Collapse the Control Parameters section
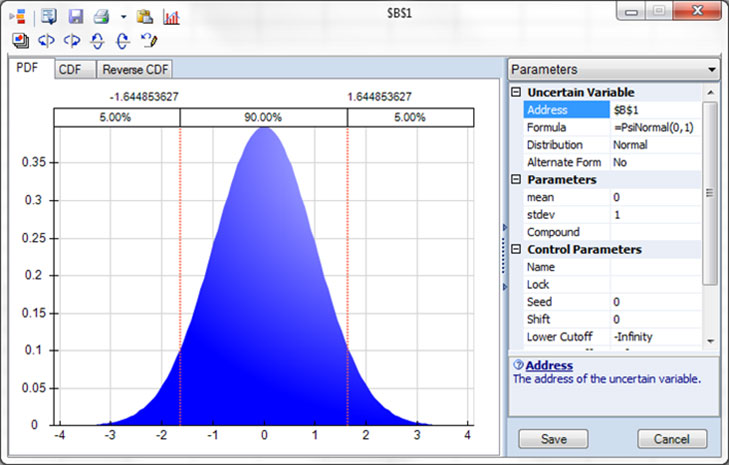 [516, 249]
